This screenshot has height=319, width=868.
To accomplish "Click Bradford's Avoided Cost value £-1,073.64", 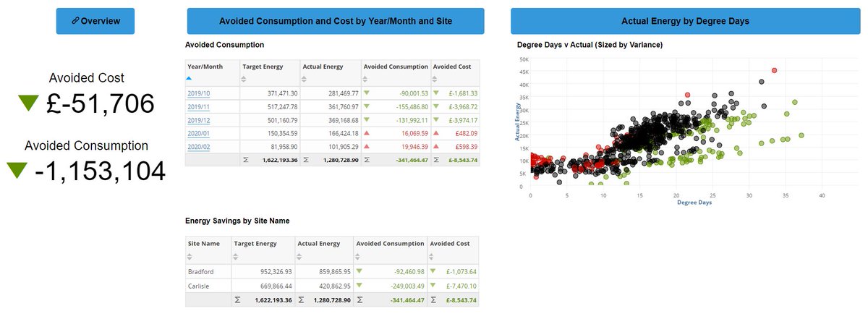I will (461, 271).
